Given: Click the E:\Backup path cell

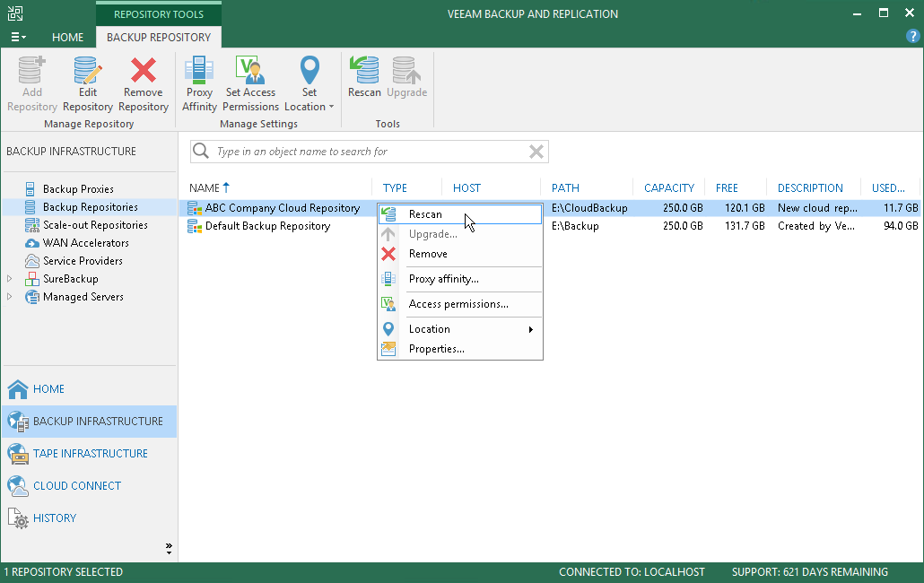Looking at the screenshot, I should pos(575,226).
